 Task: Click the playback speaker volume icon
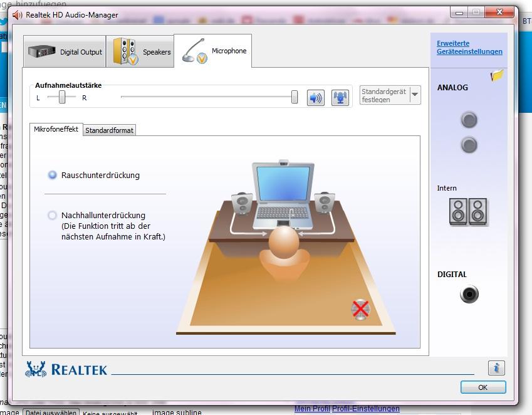coord(315,97)
